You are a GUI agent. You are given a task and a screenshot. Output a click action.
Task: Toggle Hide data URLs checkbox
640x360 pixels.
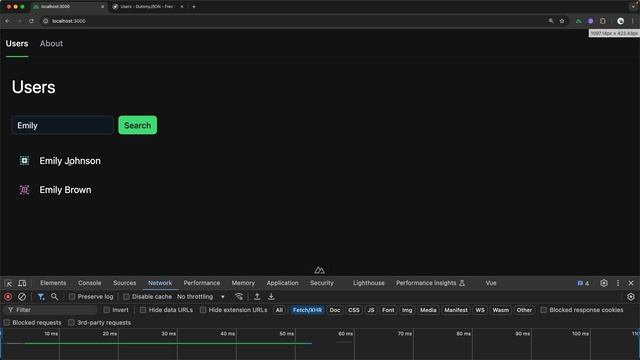(143, 310)
